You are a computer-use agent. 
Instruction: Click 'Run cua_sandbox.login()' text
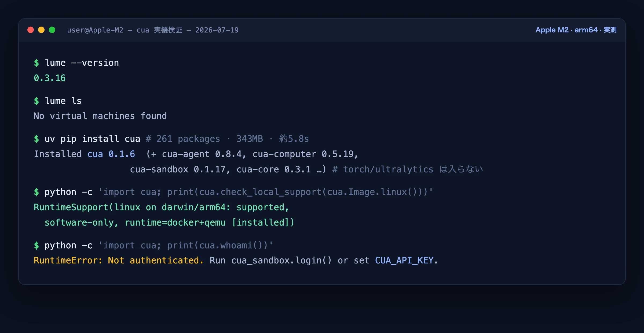tap(271, 260)
